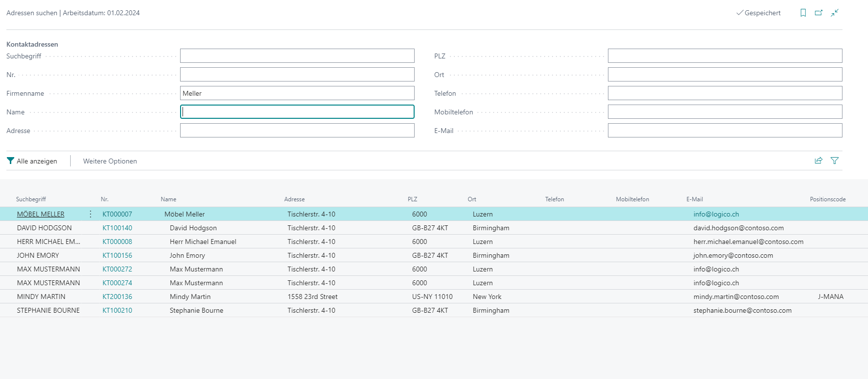This screenshot has height=379, width=868.
Task: Click the Gespeichert status indicator
Action: click(759, 13)
